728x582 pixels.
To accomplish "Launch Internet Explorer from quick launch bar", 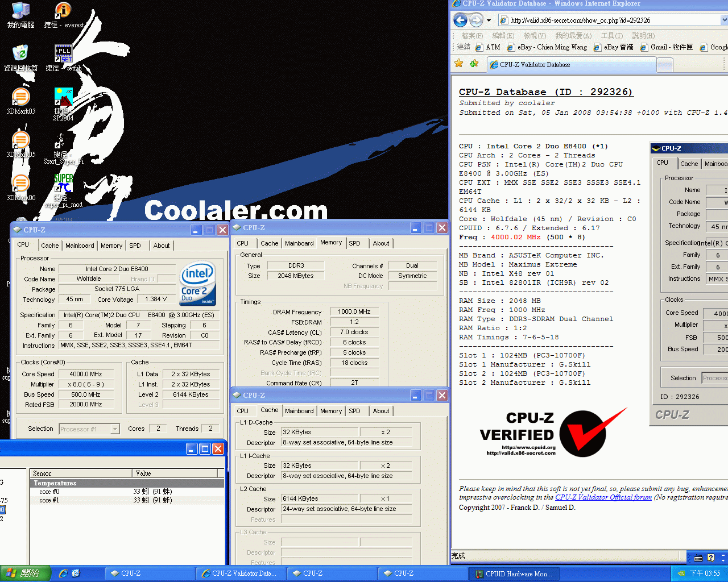I will pos(63,573).
